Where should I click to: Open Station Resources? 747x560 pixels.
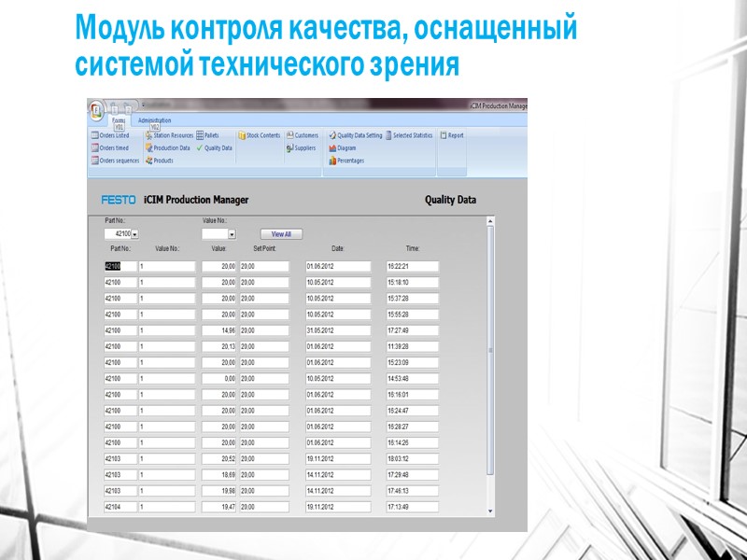click(170, 135)
